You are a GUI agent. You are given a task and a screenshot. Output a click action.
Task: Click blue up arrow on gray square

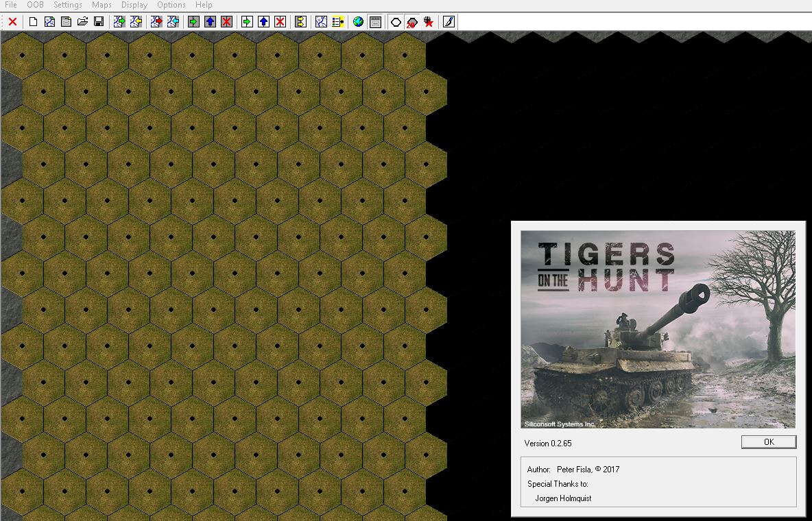(211, 22)
